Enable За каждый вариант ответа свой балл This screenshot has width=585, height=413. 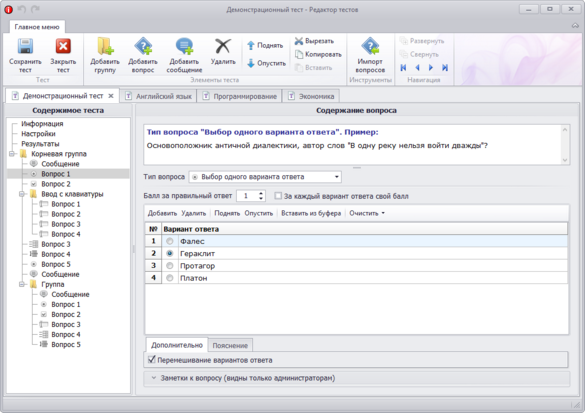pos(278,196)
